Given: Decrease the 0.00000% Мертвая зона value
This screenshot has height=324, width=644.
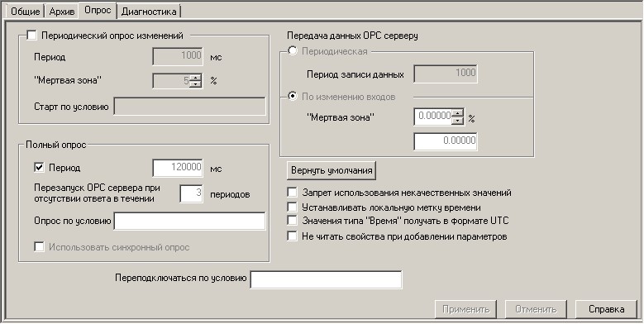Looking at the screenshot, I should 457,121.
